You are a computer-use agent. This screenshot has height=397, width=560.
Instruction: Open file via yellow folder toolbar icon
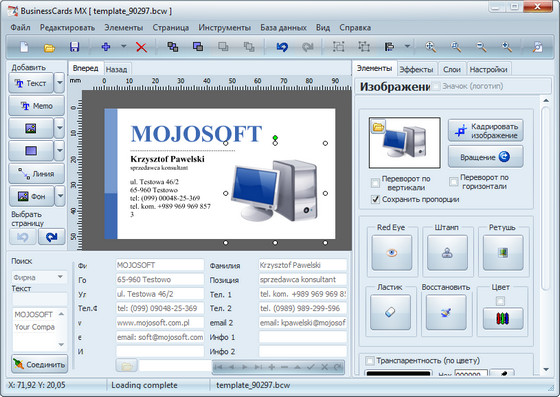(49, 47)
